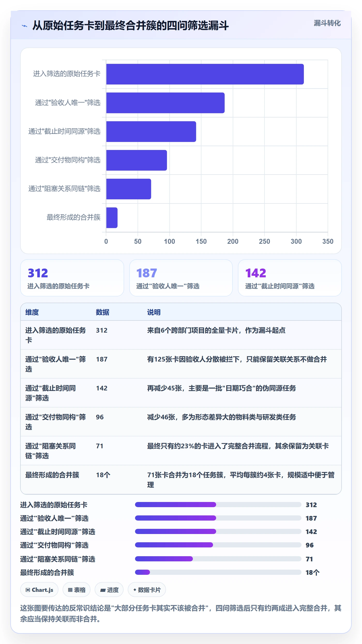This screenshot has width=362, height=644.
Task: Open the 312 stat card
Action: (72, 278)
